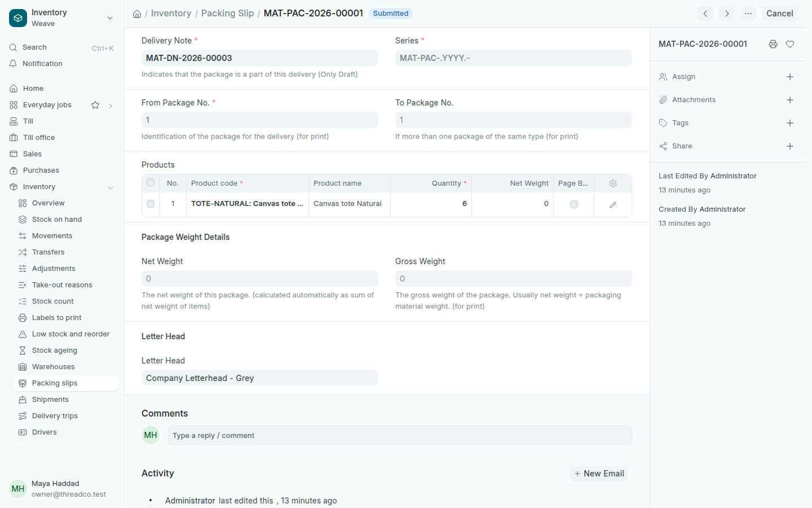Screen dimensions: 812x508
Task: Open table settings gear in Products grid
Action: 613,183
